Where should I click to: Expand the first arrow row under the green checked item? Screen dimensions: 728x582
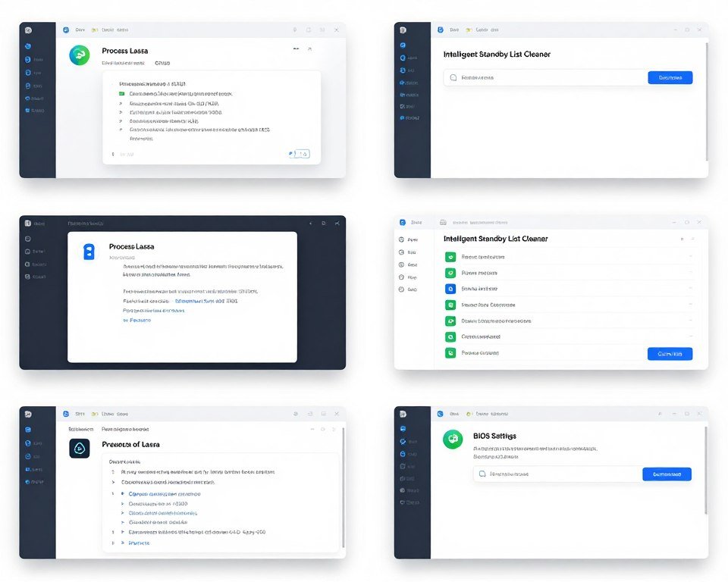pos(121,103)
